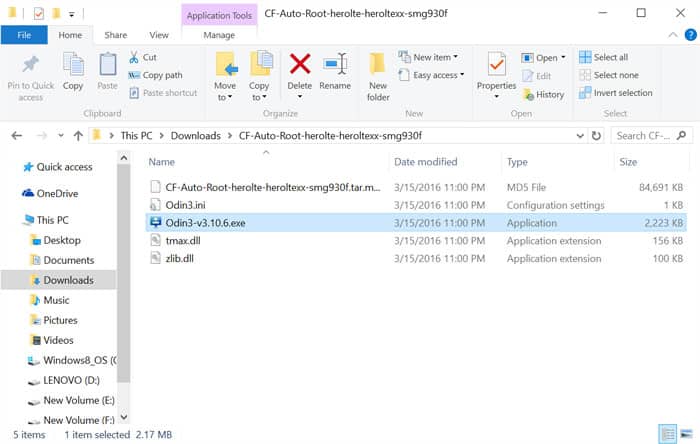Rename the selected file
This screenshot has width=700, height=444.
pos(335,71)
